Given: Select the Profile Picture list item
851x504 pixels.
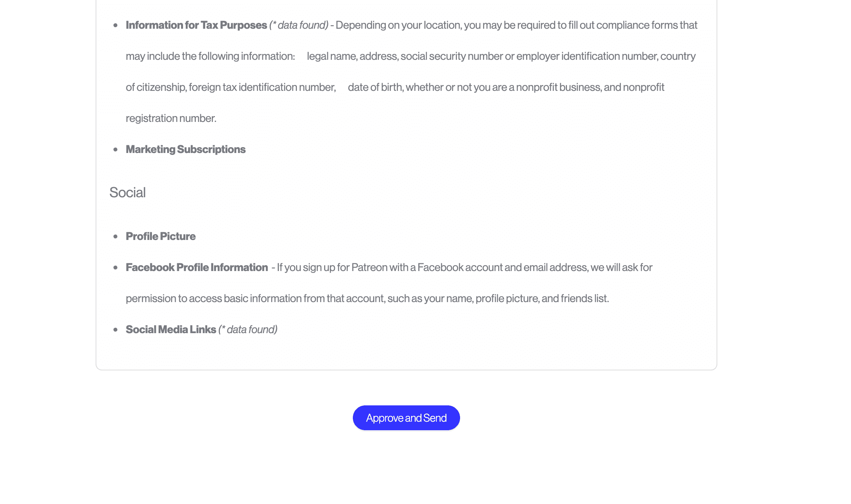Looking at the screenshot, I should (x=160, y=236).
